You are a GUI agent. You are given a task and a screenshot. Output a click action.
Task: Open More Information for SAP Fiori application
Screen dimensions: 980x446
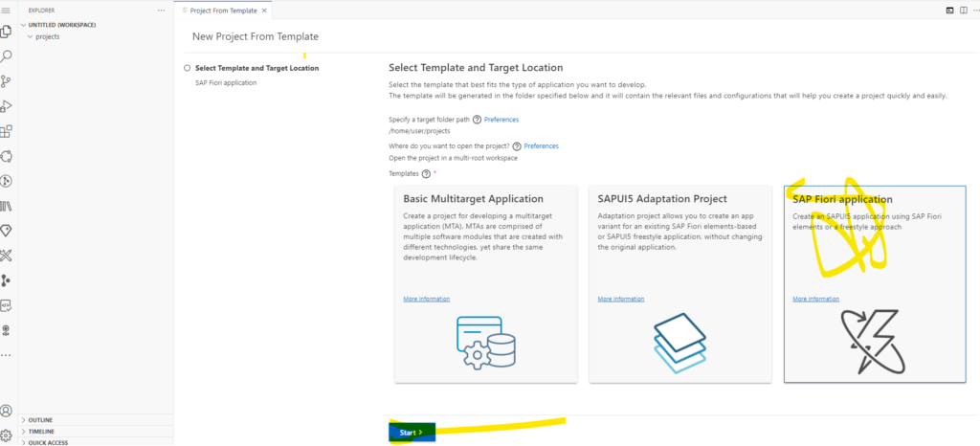[815, 300]
